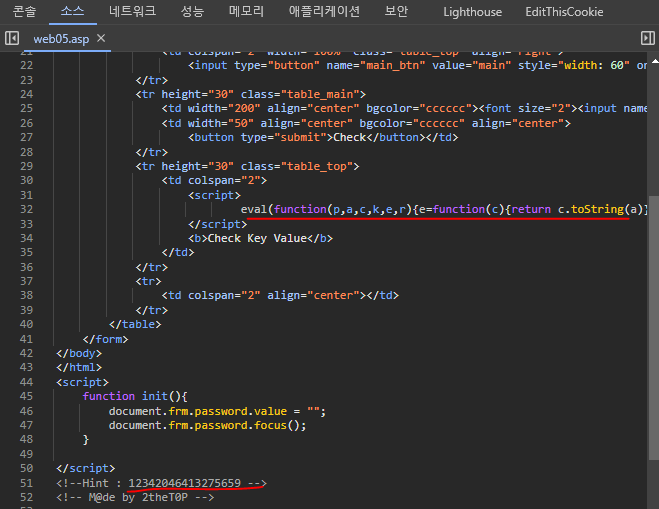The width and height of the screenshot is (659, 509).
Task: Click 'document.frm.password.value' line
Action: pyautogui.click(x=198, y=411)
